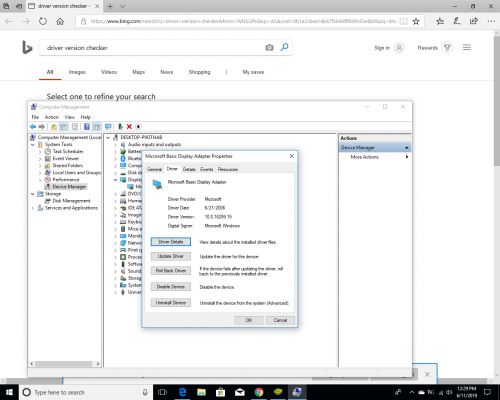Expand the Task Scheduler node
The image size is (500, 400).
(x=40, y=152)
